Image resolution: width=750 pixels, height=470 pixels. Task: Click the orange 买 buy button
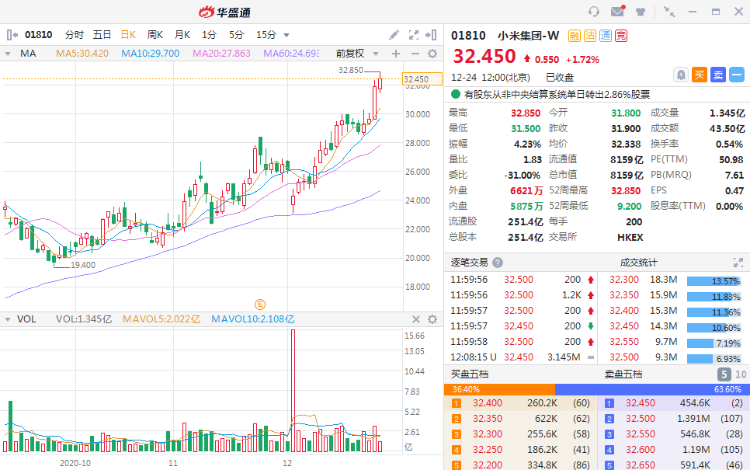point(699,75)
